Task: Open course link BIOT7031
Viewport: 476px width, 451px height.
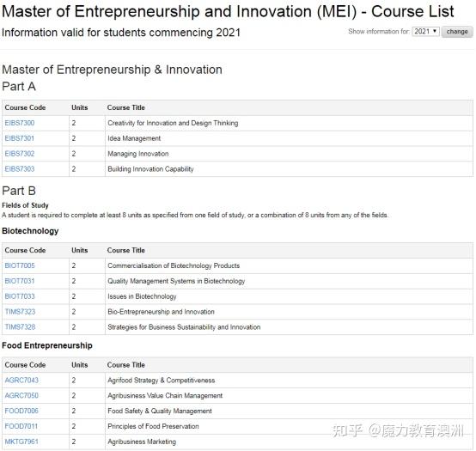Action: point(20,281)
